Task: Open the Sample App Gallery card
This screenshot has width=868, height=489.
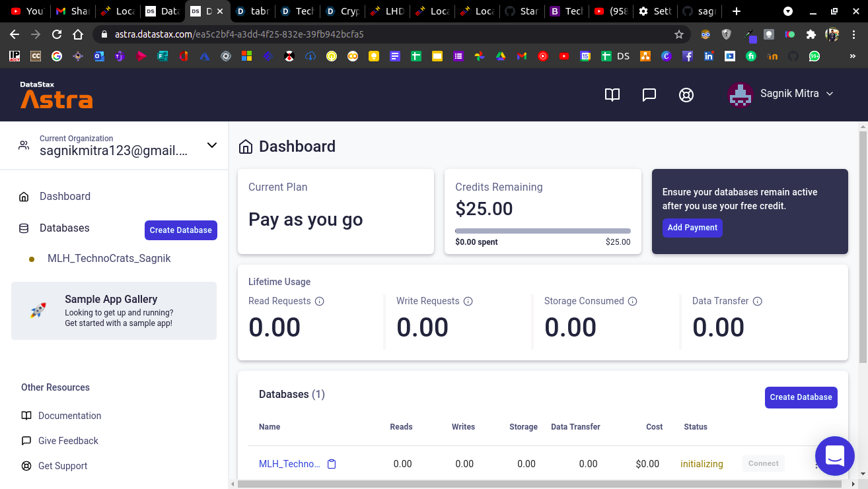Action: pyautogui.click(x=114, y=311)
